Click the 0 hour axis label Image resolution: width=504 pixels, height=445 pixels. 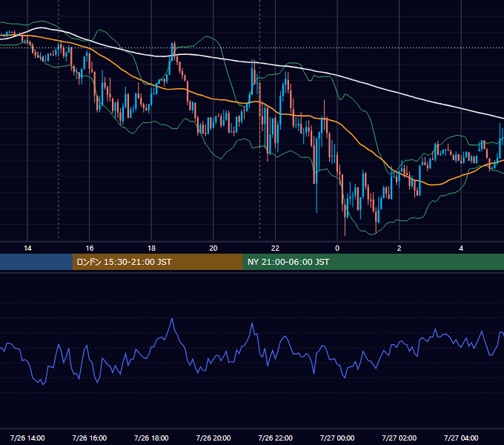point(337,248)
